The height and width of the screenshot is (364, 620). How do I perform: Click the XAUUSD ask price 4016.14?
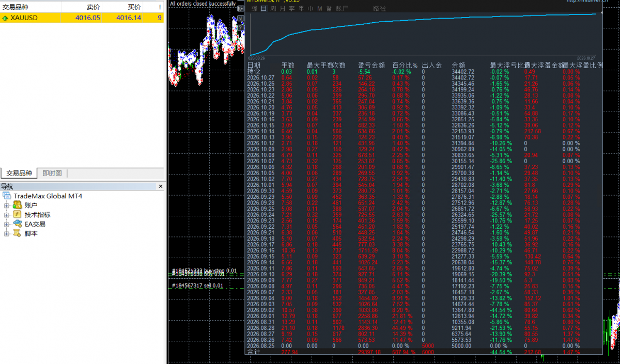(129, 18)
